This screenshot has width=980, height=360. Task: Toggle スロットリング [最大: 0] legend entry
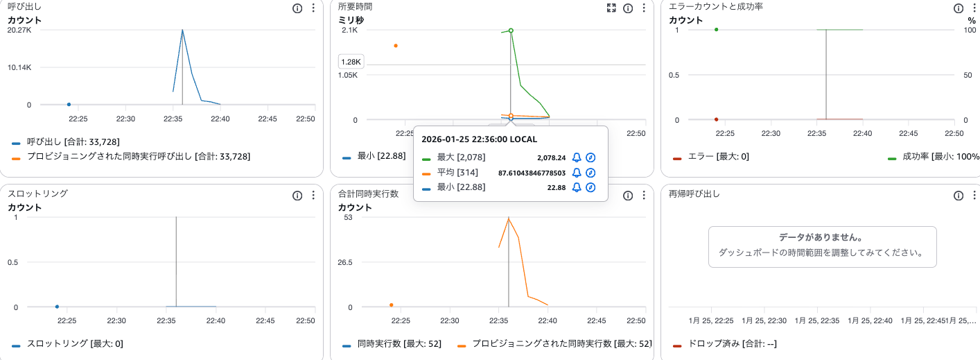67,343
